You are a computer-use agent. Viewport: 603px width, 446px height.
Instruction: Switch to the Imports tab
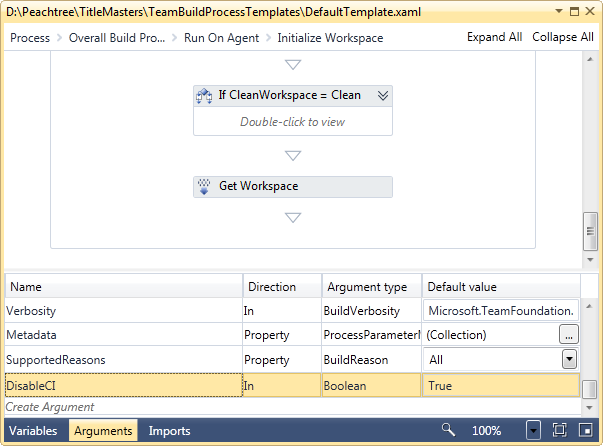point(169,431)
